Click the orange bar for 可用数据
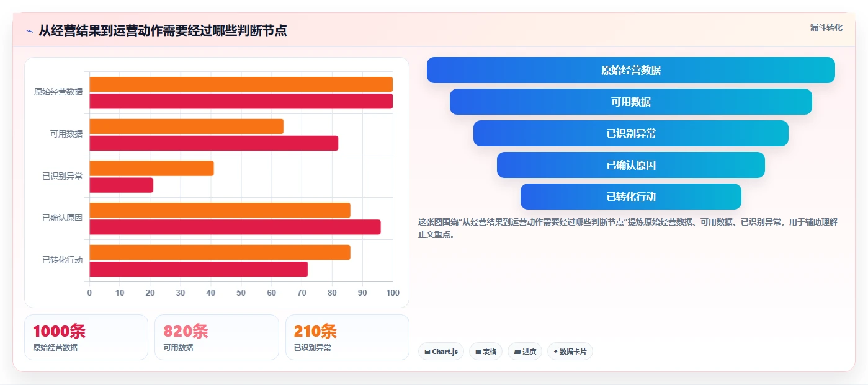This screenshot has width=868, height=385. pyautogui.click(x=187, y=126)
